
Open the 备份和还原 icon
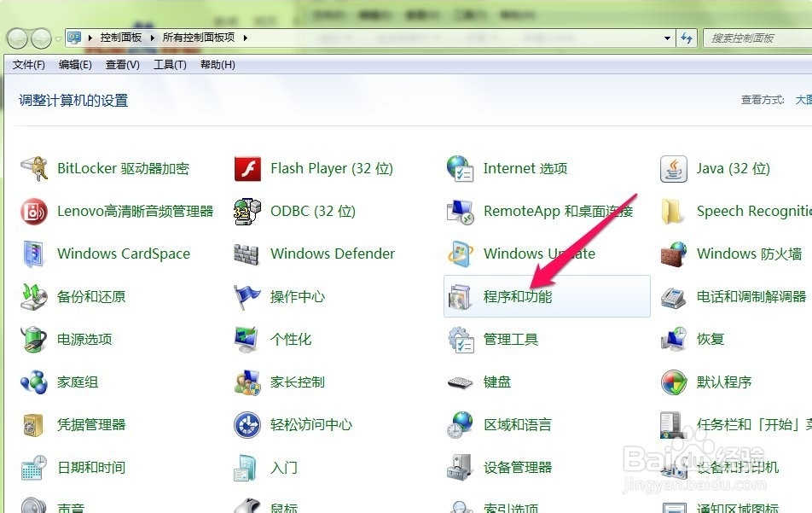34,296
